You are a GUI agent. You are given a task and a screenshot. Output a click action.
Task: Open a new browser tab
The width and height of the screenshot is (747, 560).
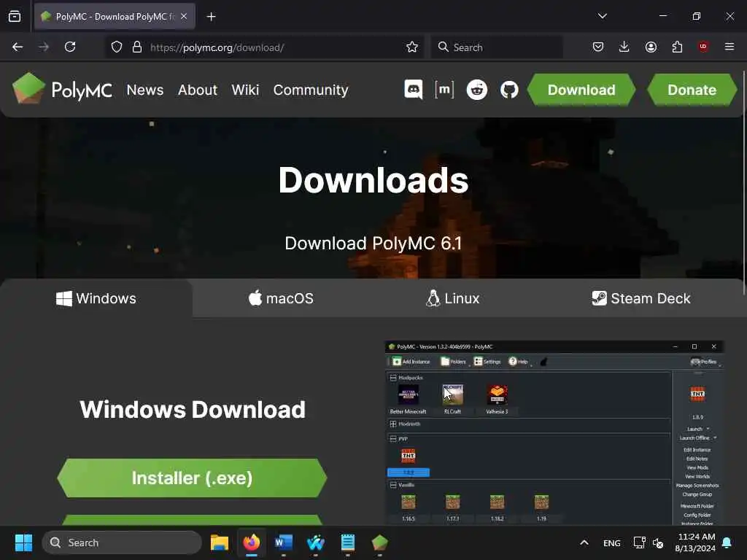pyautogui.click(x=211, y=17)
